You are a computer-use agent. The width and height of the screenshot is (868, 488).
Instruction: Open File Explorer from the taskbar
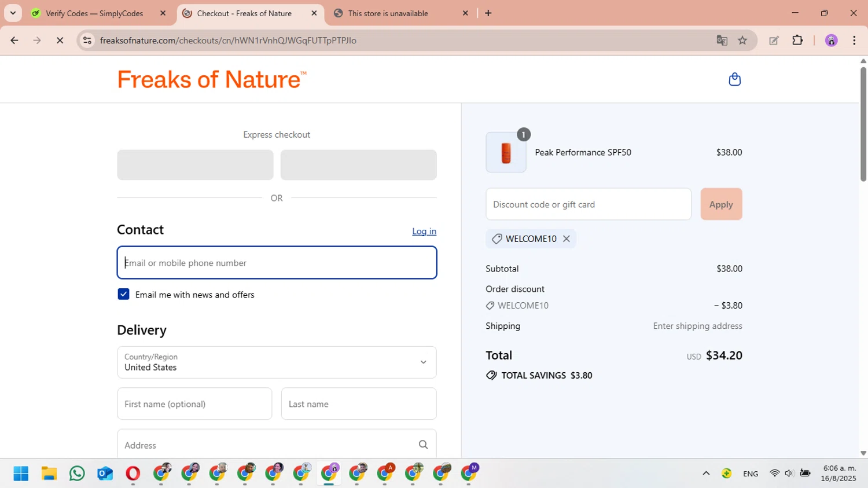[49, 474]
